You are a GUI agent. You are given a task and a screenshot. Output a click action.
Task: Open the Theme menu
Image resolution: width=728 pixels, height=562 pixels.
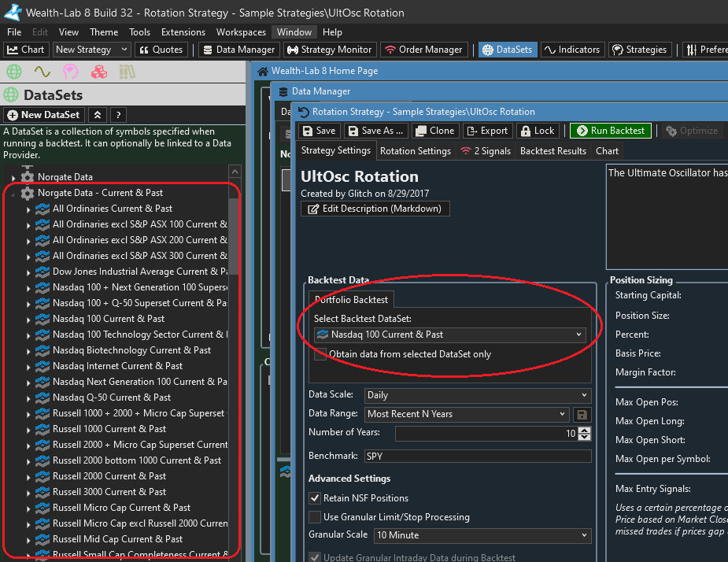click(104, 32)
